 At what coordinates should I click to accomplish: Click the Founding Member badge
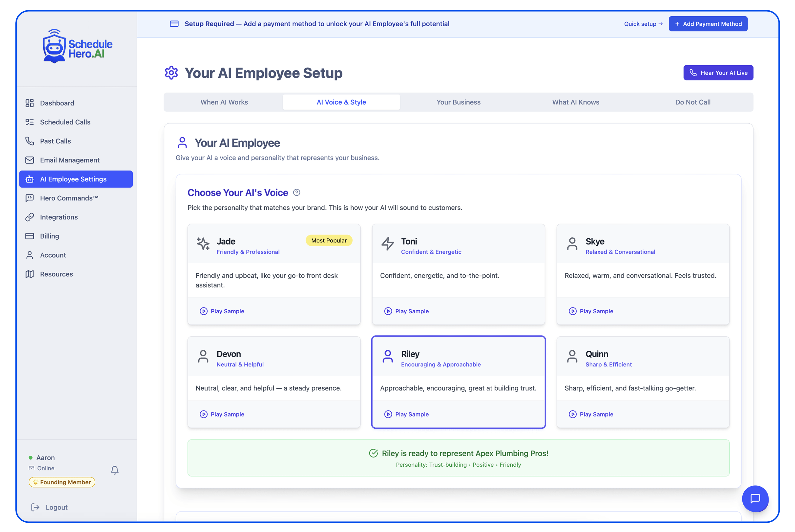[62, 482]
